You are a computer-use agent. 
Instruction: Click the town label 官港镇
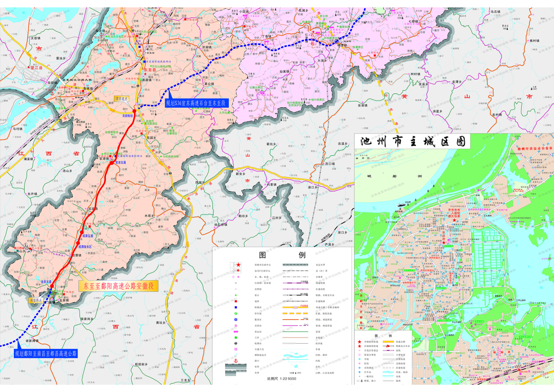coord(104,159)
